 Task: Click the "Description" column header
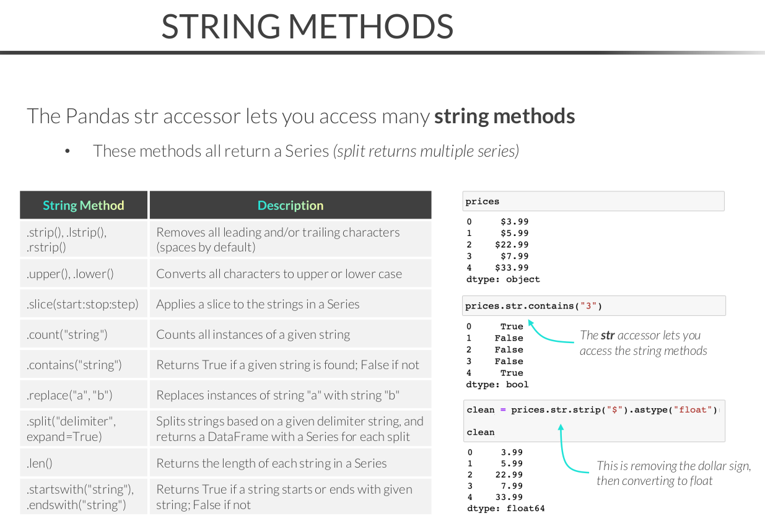tap(291, 206)
